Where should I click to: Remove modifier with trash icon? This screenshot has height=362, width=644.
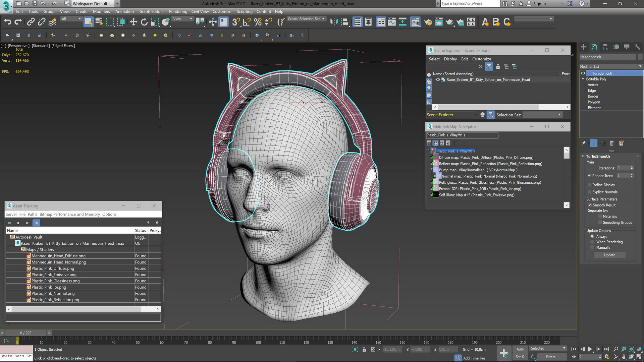pos(612,143)
